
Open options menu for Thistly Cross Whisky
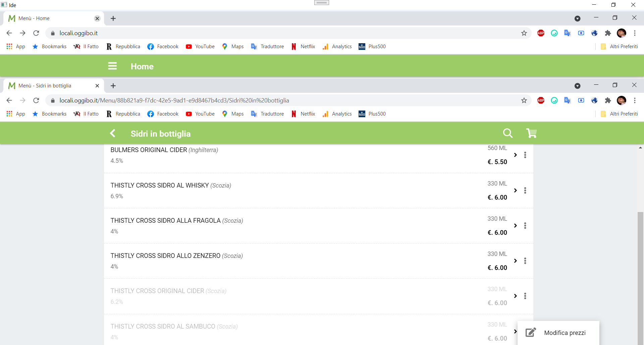point(525,190)
